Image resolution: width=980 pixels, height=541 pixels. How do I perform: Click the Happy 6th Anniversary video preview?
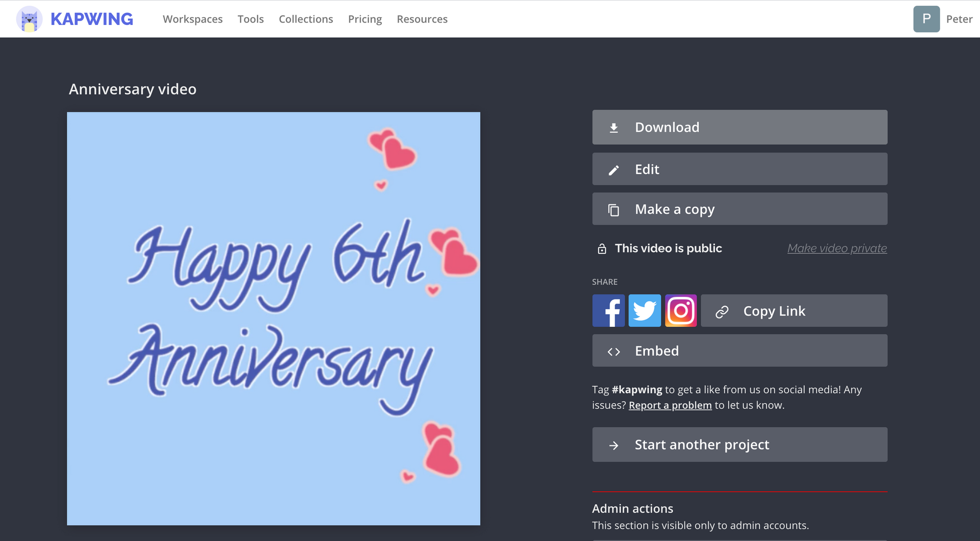tap(273, 319)
